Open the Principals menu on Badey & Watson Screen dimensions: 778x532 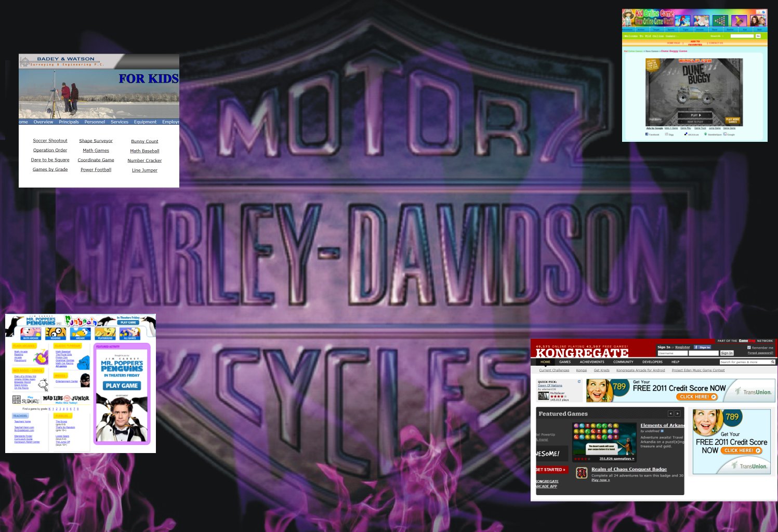[69, 122]
